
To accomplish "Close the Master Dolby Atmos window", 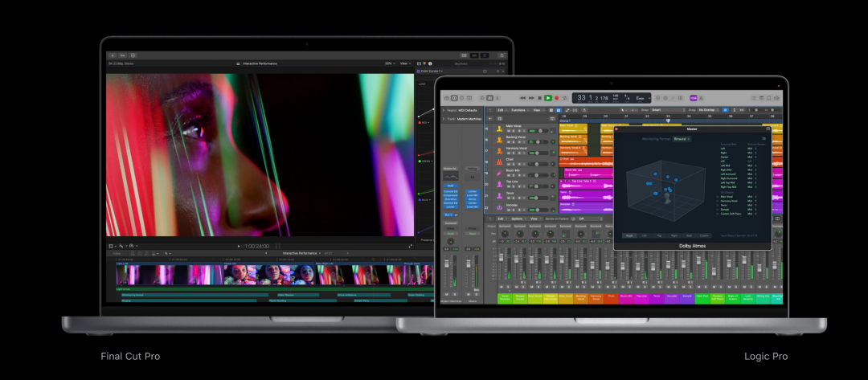I will click(x=616, y=129).
